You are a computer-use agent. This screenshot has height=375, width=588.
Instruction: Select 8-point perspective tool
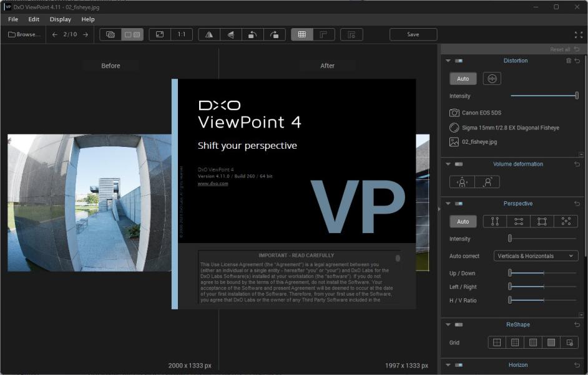pyautogui.click(x=566, y=221)
